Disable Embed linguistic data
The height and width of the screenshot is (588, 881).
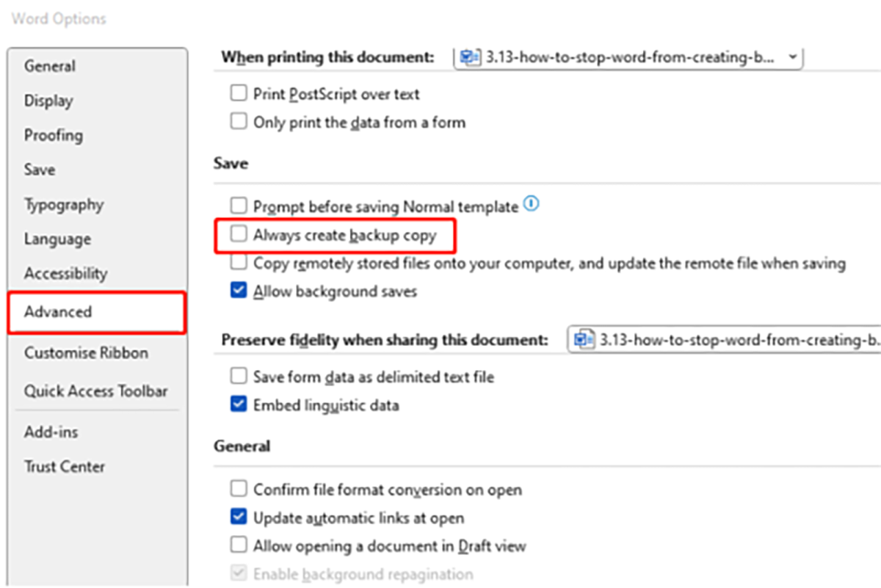pyautogui.click(x=239, y=404)
